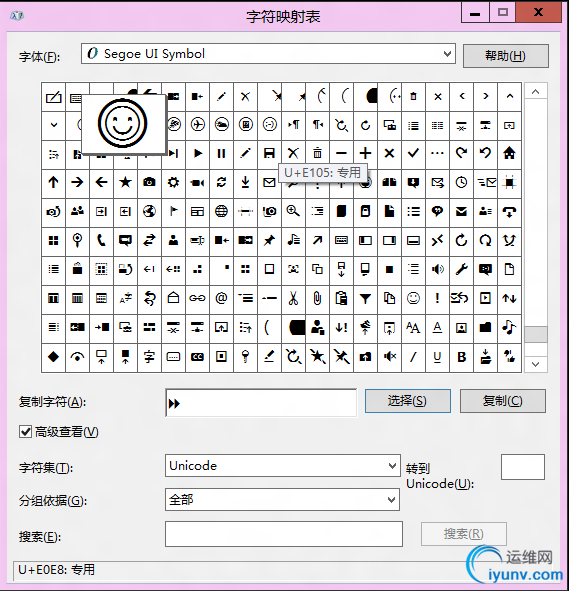Pick the exclamation mark glyph
This screenshot has width=569, height=591.
pyautogui.click(x=437, y=299)
